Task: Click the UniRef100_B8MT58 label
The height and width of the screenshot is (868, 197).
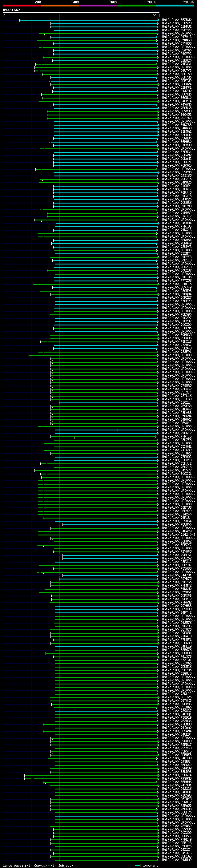Action: [177, 74]
